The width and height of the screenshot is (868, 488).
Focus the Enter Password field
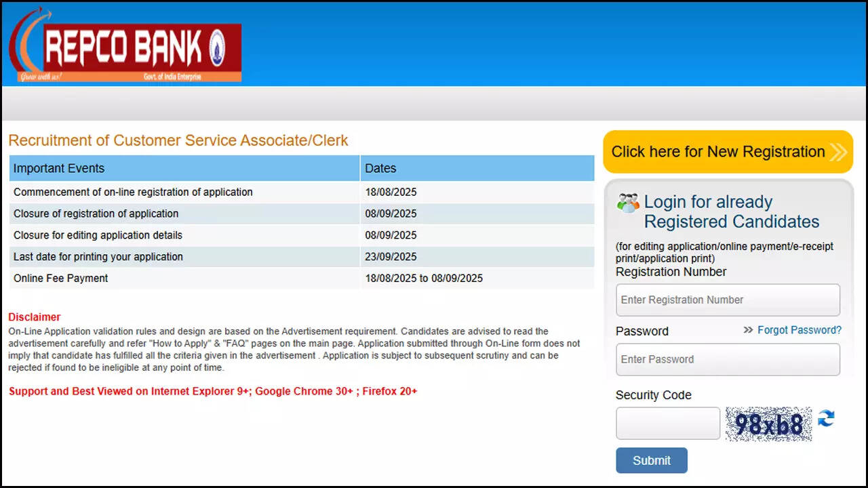[728, 359]
